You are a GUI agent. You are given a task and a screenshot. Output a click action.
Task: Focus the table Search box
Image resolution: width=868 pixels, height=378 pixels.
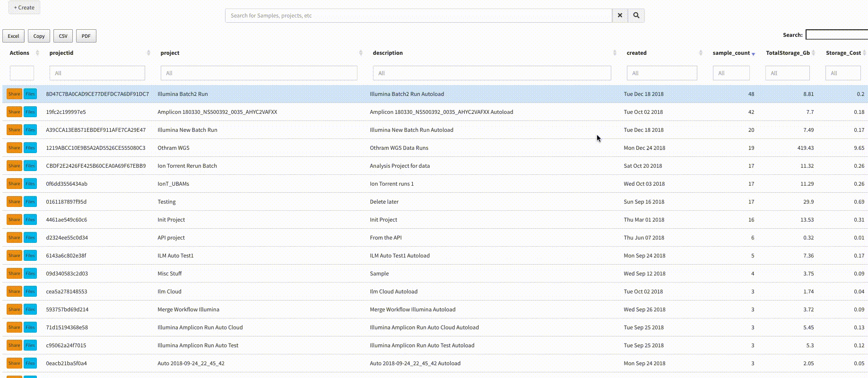click(837, 34)
